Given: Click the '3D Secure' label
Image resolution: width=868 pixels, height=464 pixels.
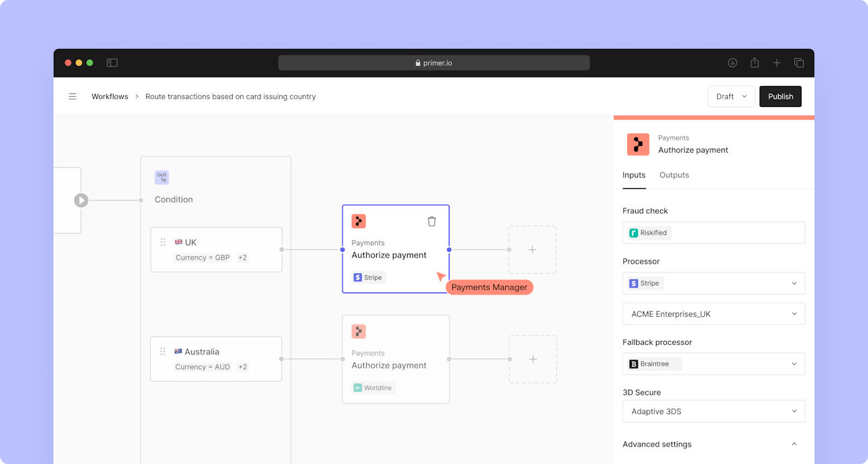Looking at the screenshot, I should pos(642,393).
